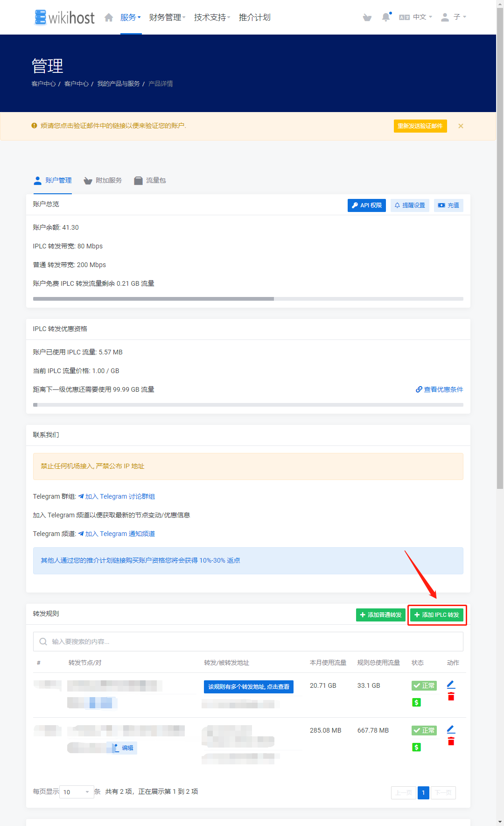504x826 pixels.
Task: Open 查看优惠条件 link
Action: click(x=440, y=389)
